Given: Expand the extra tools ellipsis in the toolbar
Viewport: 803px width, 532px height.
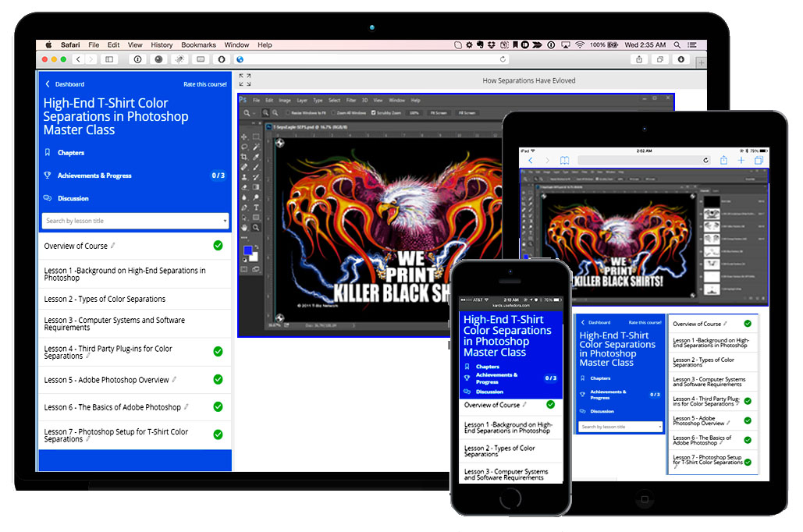Looking at the screenshot, I should [244, 238].
